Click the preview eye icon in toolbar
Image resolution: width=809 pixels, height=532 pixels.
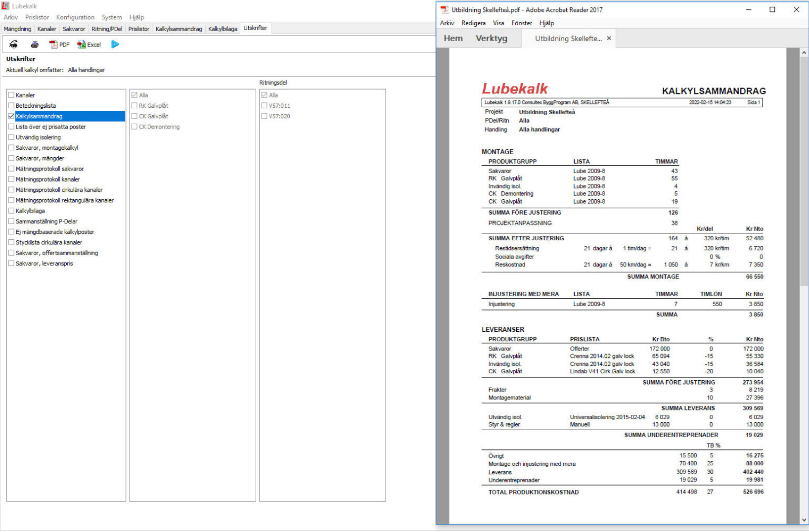[13, 44]
